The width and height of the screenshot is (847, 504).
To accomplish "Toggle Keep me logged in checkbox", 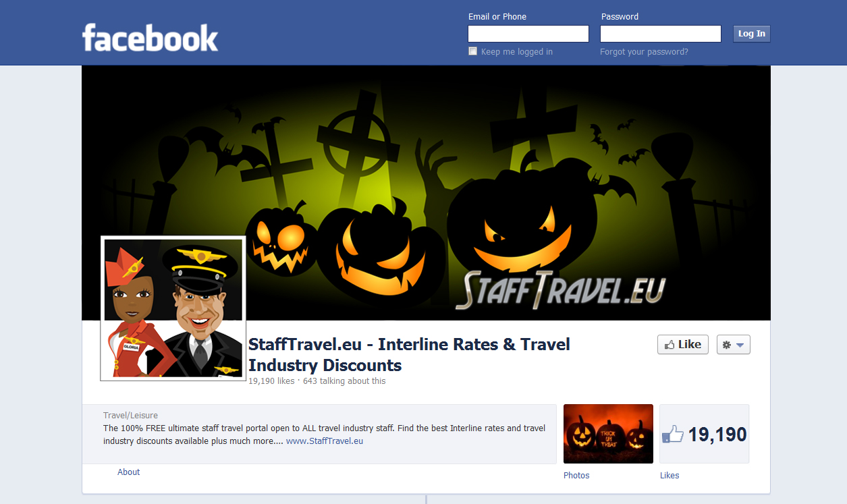I will (x=472, y=51).
